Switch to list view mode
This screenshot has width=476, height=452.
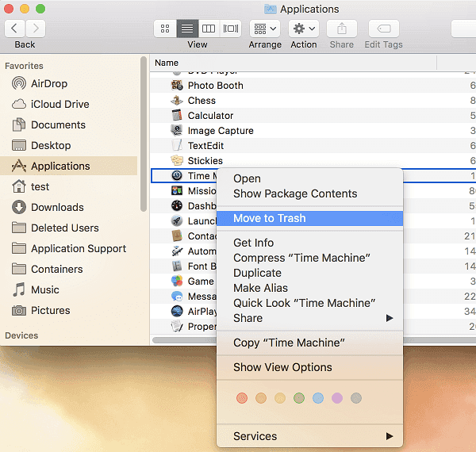coord(187,29)
